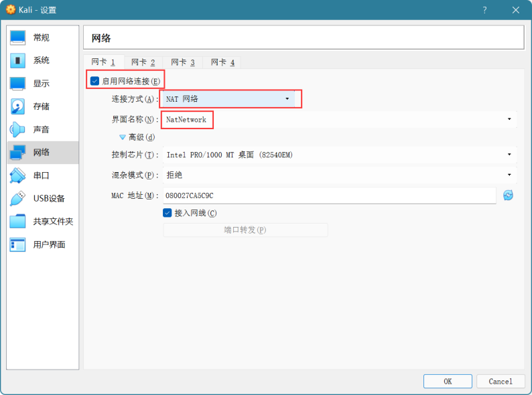Collapse the 高级 advanced section triangle
This screenshot has width=532, height=395.
click(x=123, y=137)
